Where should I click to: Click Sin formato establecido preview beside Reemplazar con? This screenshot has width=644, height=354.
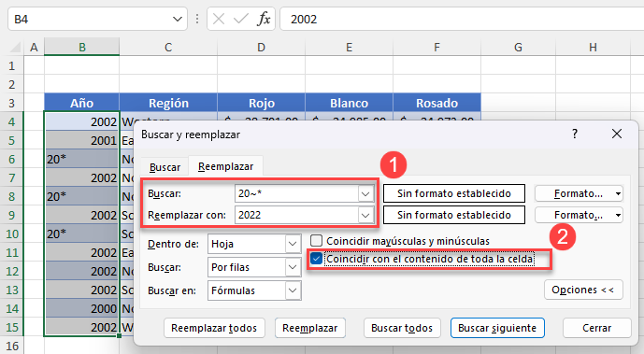[x=454, y=215]
